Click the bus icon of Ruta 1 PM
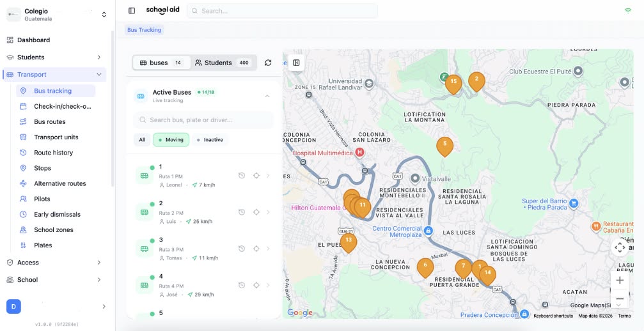The image size is (644, 331). click(145, 176)
